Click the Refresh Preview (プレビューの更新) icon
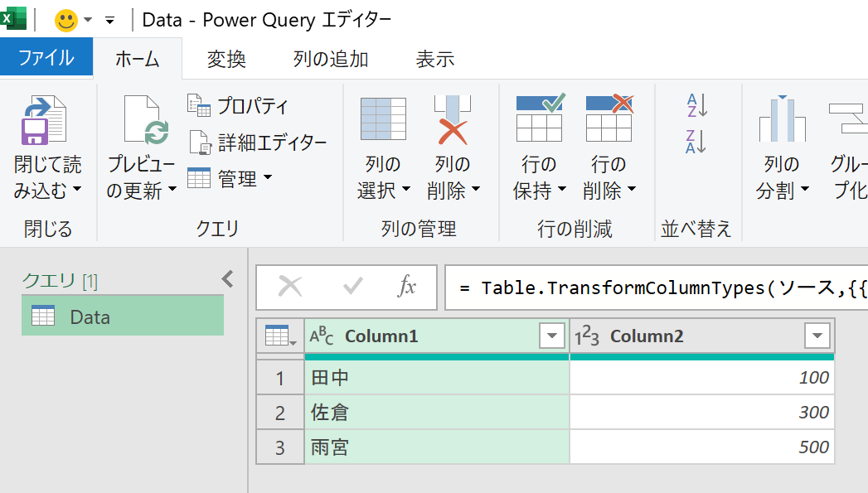 coord(142,121)
